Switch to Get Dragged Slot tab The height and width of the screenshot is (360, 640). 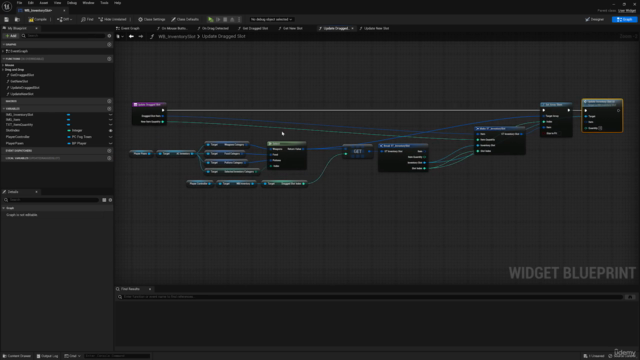pos(253,28)
